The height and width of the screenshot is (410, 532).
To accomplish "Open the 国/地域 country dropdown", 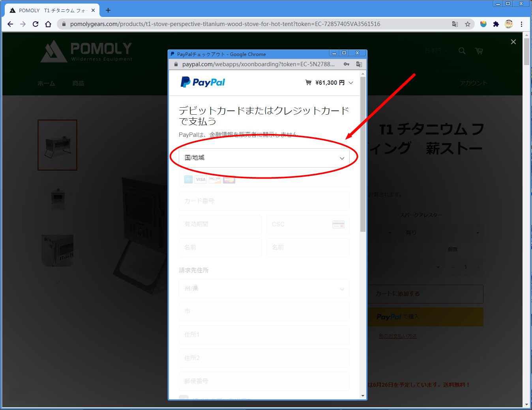I will pos(264,158).
